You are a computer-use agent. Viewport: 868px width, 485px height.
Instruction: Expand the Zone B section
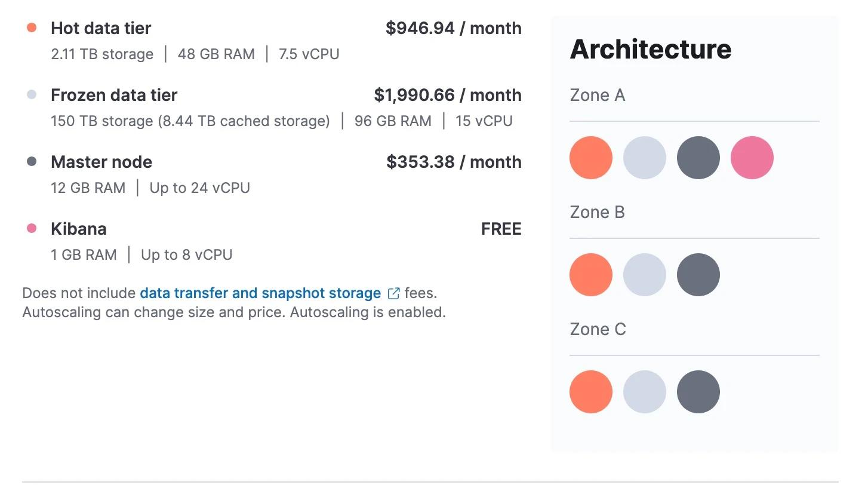[597, 211]
